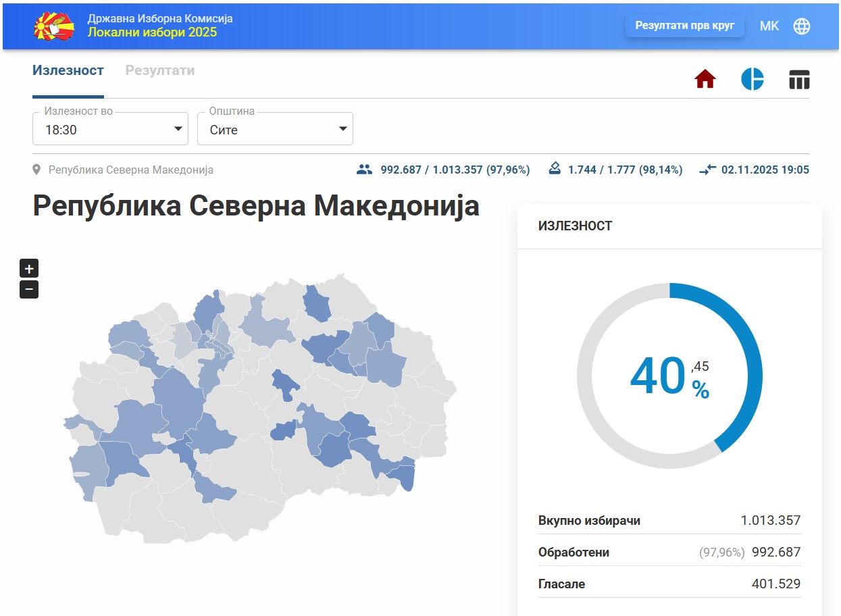Viewport: 841px width, 616px height.
Task: Click the zoom in button on the map
Action: (28, 268)
